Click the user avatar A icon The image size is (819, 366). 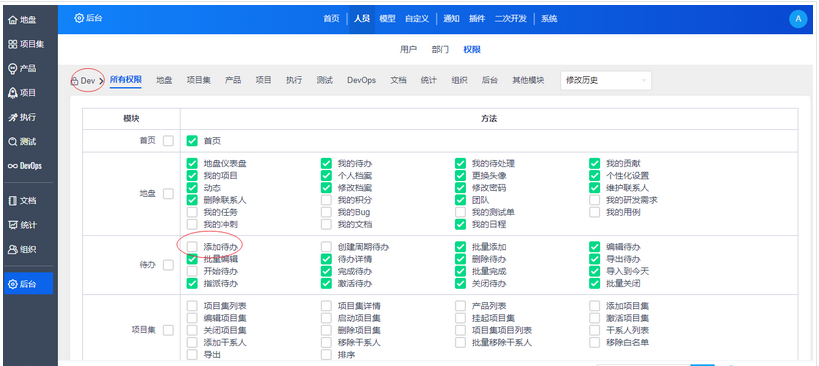click(798, 19)
